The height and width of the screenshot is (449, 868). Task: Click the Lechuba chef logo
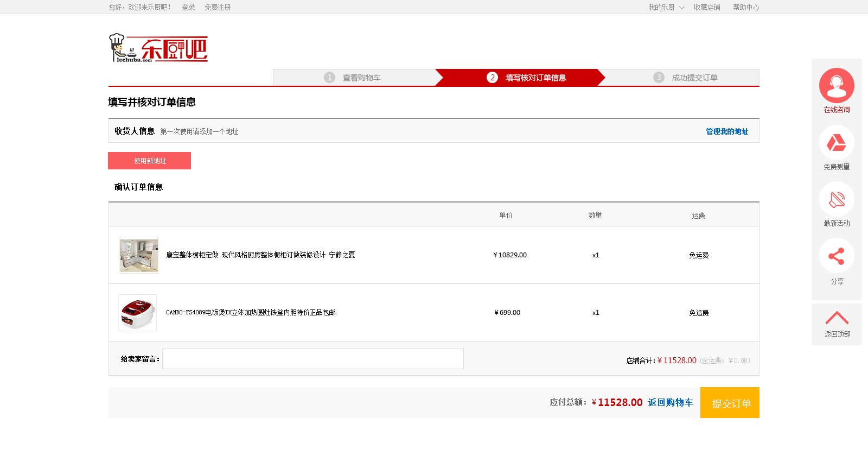158,48
